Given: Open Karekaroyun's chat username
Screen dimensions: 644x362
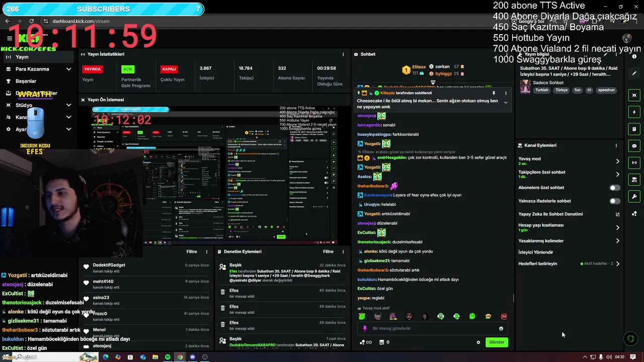Looking at the screenshot, I should click(x=377, y=195).
